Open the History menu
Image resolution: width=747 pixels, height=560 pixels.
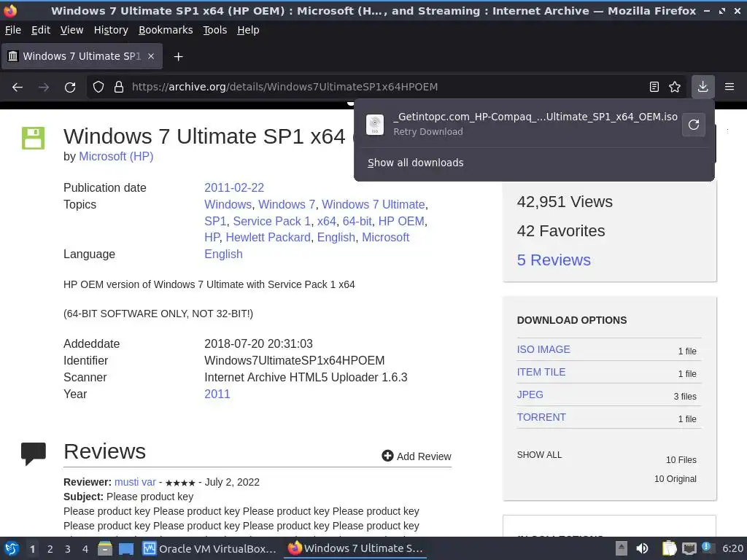tap(111, 30)
